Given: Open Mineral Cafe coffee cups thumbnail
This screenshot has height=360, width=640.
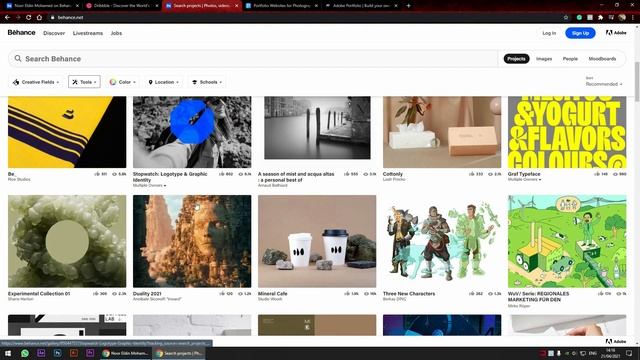Looking at the screenshot, I should (317, 241).
